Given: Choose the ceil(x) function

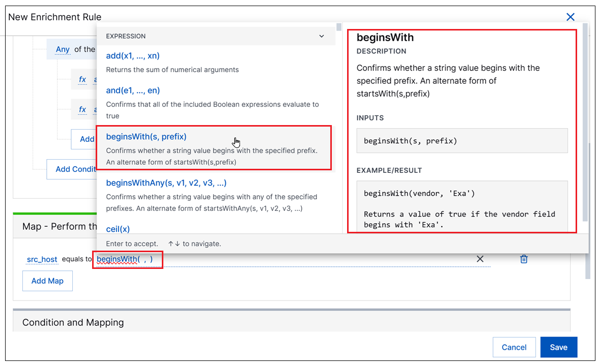Looking at the screenshot, I should [x=118, y=229].
